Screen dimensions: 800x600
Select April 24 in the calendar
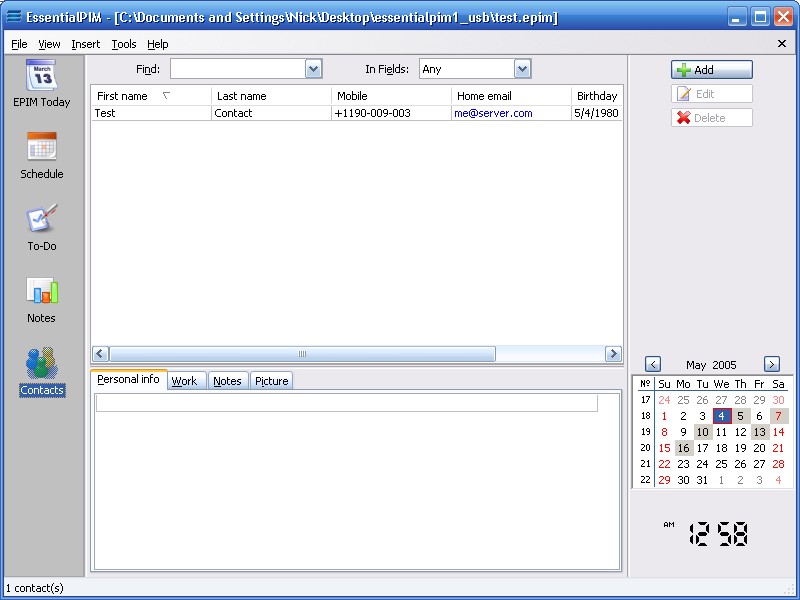pyautogui.click(x=664, y=401)
